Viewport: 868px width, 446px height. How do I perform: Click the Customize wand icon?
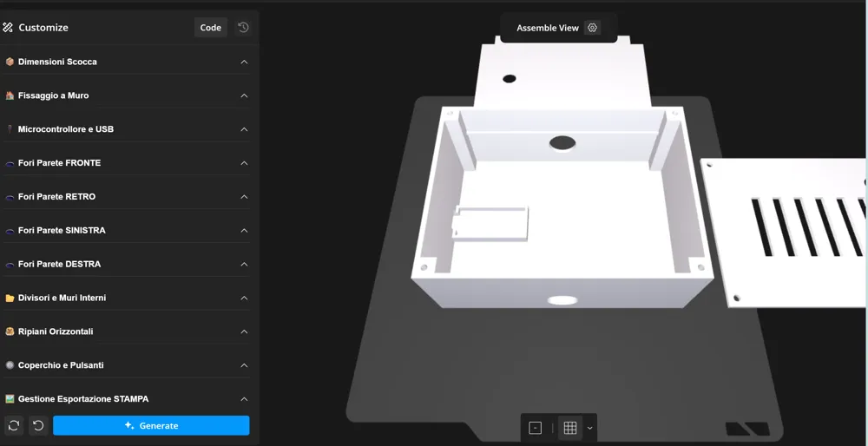pos(8,27)
